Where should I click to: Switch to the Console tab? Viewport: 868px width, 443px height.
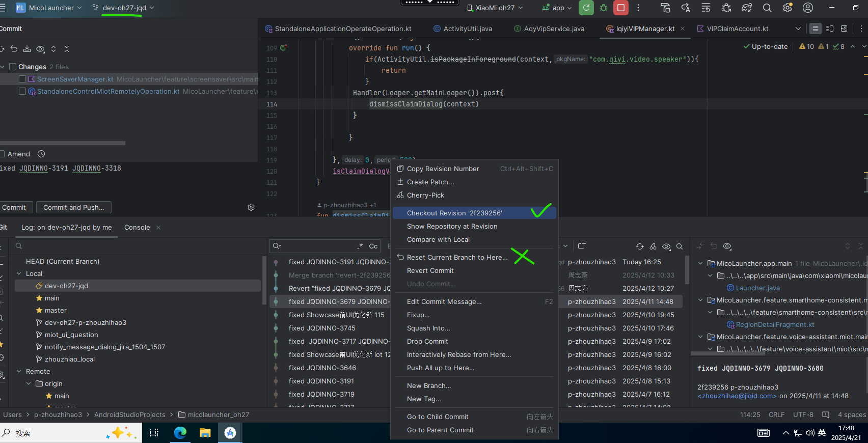(137, 227)
